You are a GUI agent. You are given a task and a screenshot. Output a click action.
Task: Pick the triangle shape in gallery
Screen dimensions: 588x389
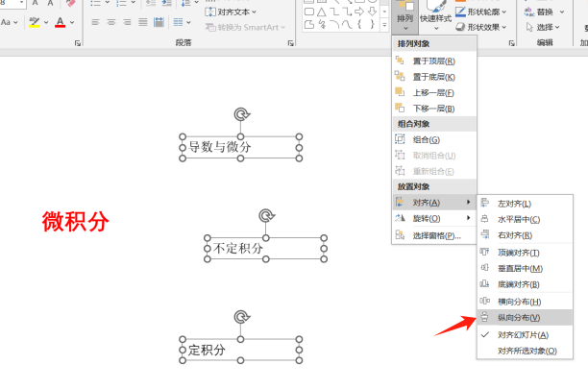pos(322,12)
